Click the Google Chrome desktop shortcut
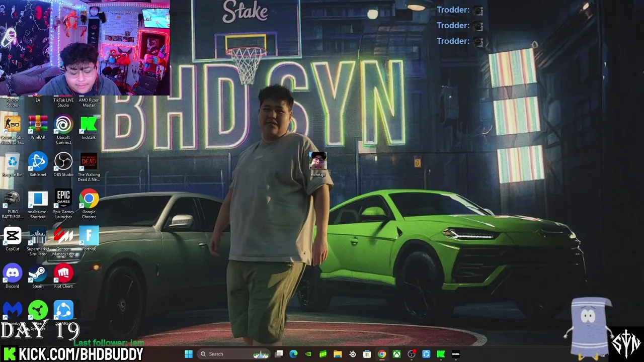 89,204
